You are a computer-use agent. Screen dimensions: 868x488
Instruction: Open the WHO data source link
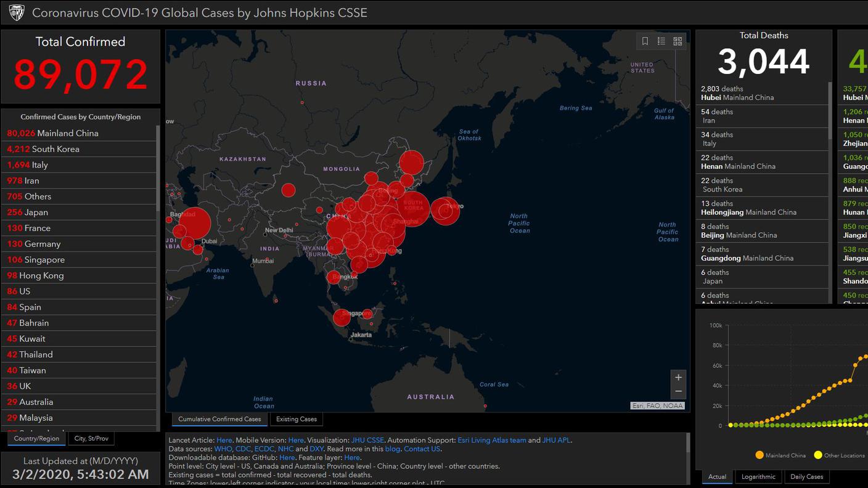coord(223,449)
